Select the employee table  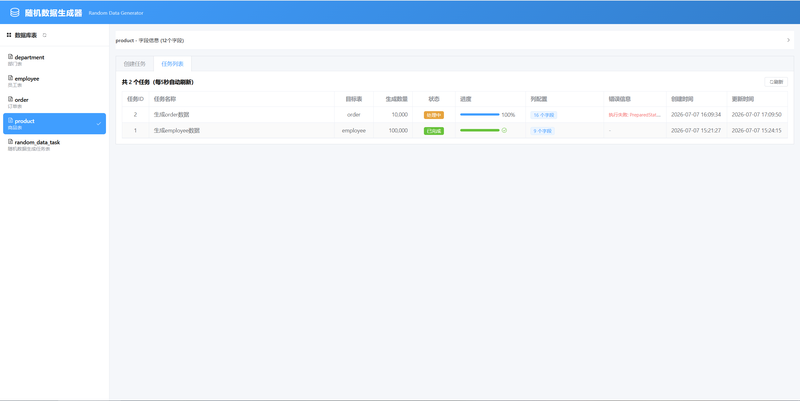[x=55, y=82]
